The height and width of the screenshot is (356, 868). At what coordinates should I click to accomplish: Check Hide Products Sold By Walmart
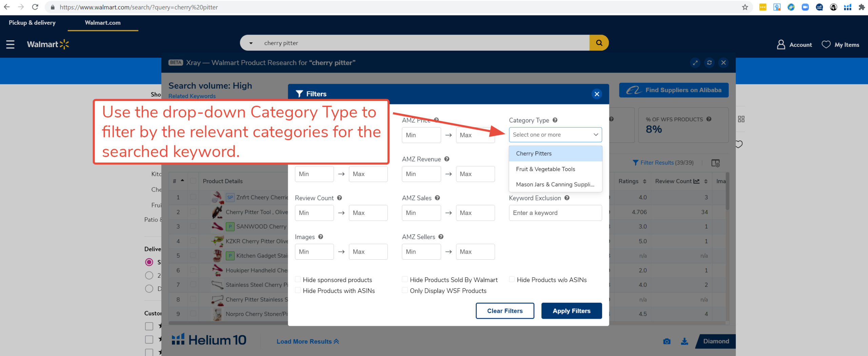tap(405, 279)
